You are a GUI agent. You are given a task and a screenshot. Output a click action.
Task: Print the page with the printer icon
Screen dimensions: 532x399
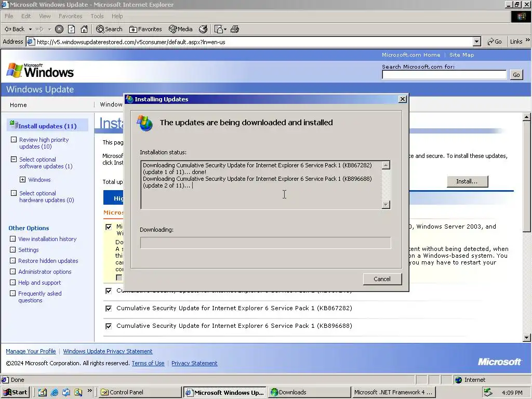[x=235, y=29]
